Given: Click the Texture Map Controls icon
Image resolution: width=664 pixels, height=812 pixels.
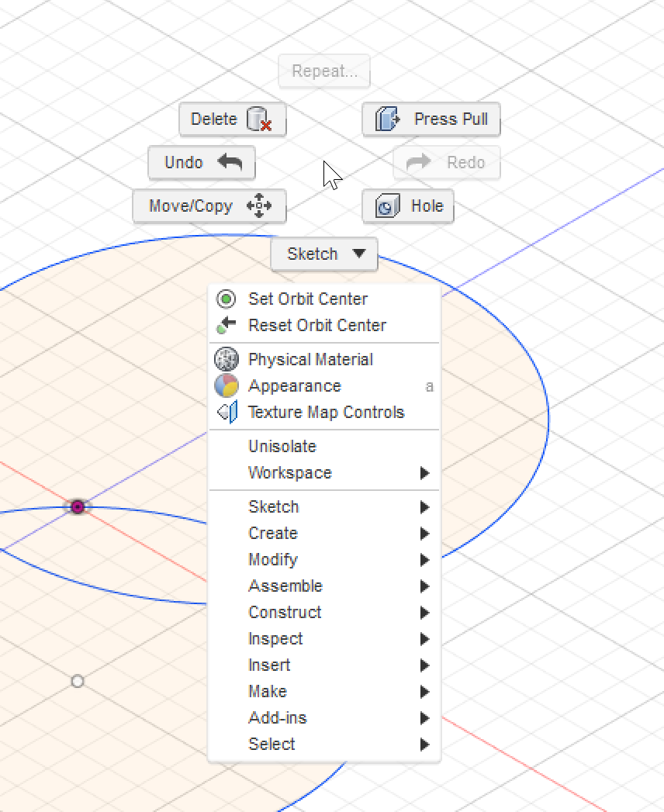Looking at the screenshot, I should tap(227, 413).
